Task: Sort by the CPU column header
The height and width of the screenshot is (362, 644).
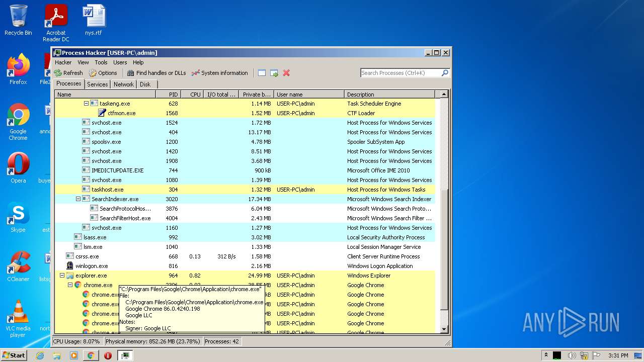Action: point(192,94)
